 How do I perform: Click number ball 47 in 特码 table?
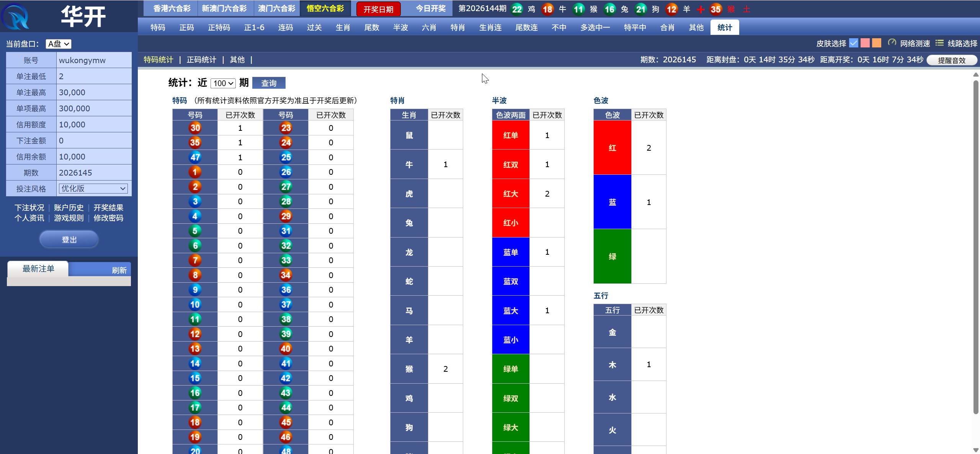click(195, 157)
